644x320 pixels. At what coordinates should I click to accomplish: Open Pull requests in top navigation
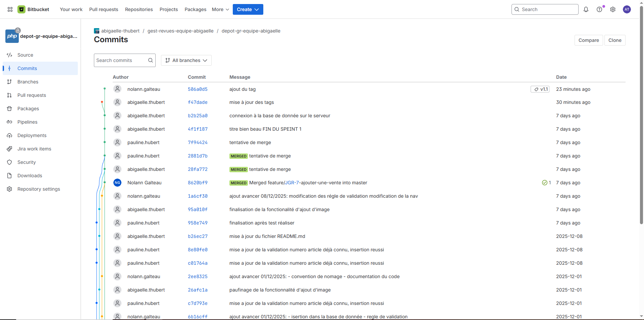tap(104, 9)
